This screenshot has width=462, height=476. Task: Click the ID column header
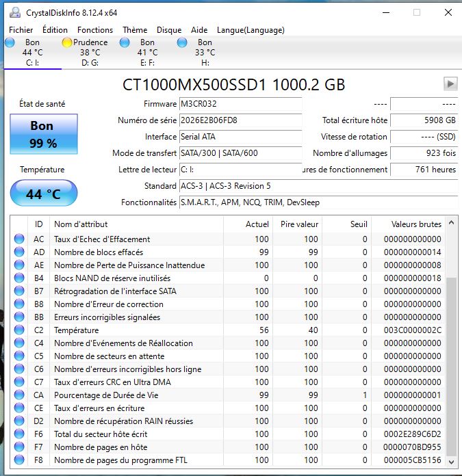(x=39, y=224)
